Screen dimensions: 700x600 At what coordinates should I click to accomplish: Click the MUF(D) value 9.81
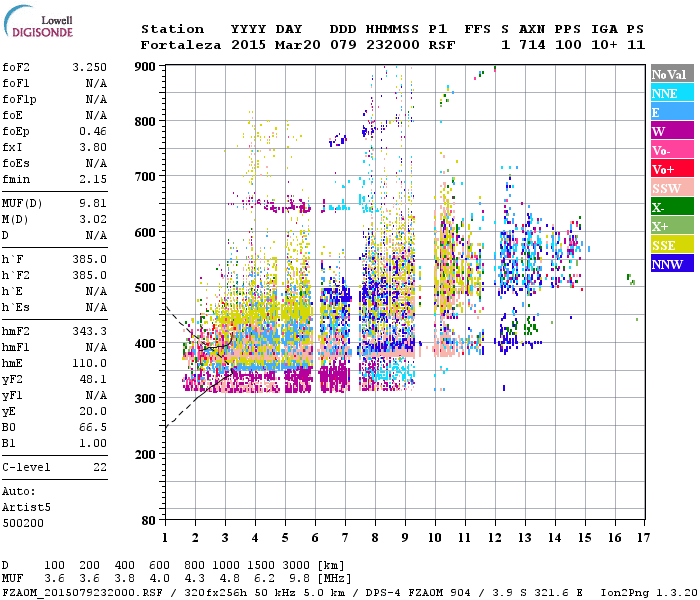pos(93,203)
